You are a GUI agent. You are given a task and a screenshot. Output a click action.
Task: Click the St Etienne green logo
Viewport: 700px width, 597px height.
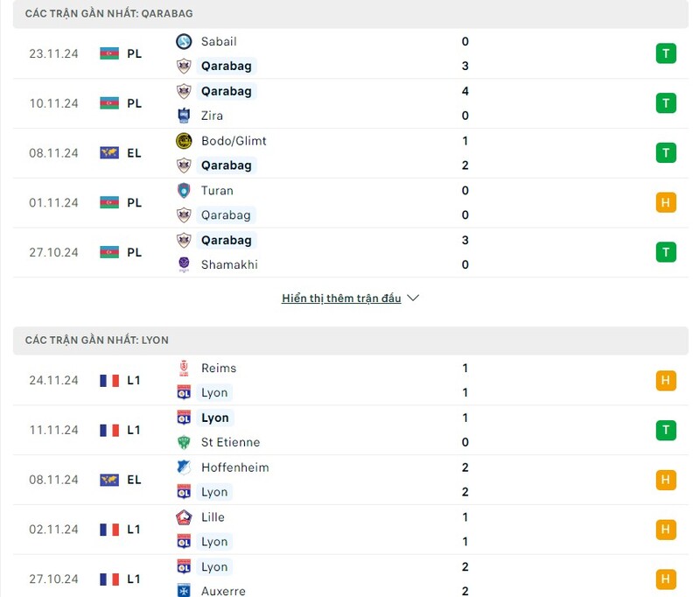tap(184, 442)
